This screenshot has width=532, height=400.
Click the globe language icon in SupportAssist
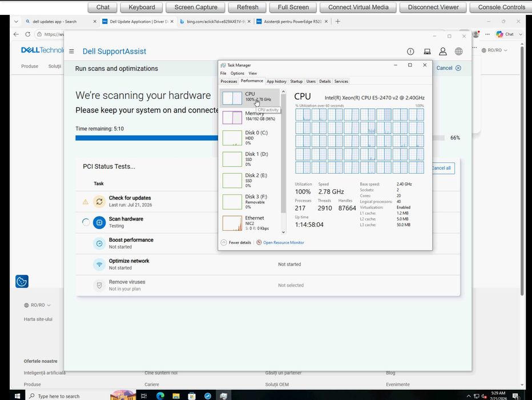pos(458,51)
